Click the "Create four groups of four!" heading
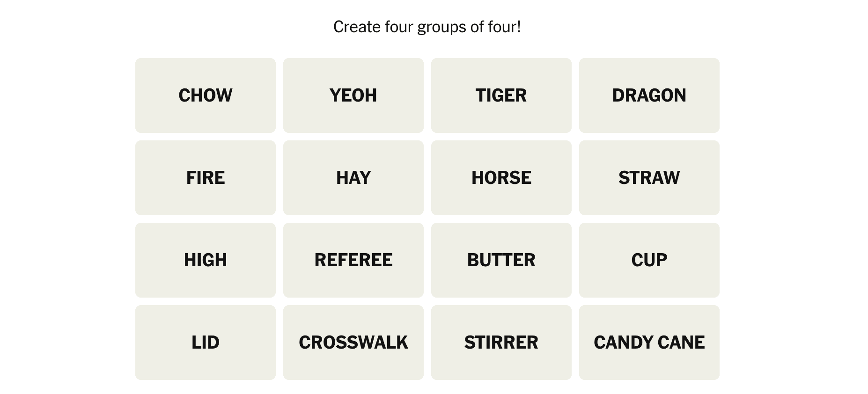 (427, 27)
